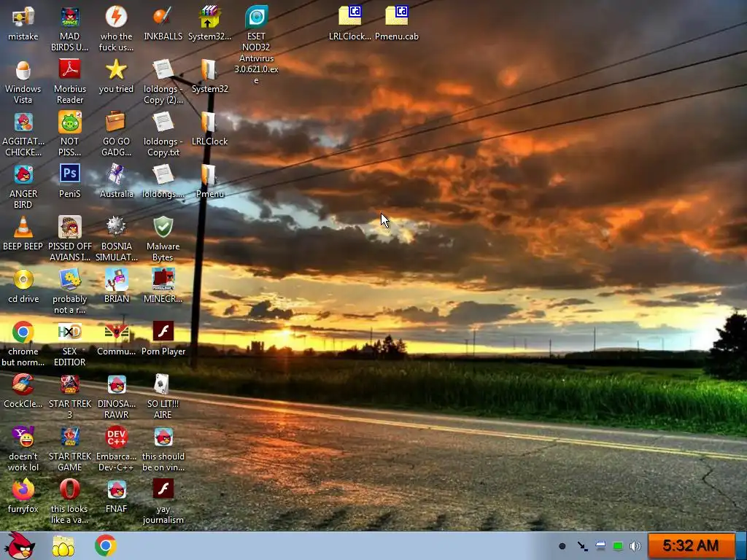Viewport: 747px width, 560px height.
Task: Select the System32 folder icon
Action: click(x=209, y=71)
